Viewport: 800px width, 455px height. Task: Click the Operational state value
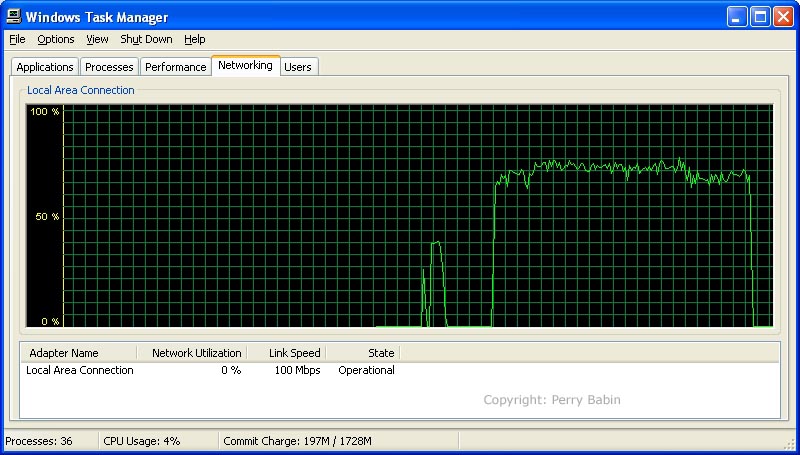(366, 370)
